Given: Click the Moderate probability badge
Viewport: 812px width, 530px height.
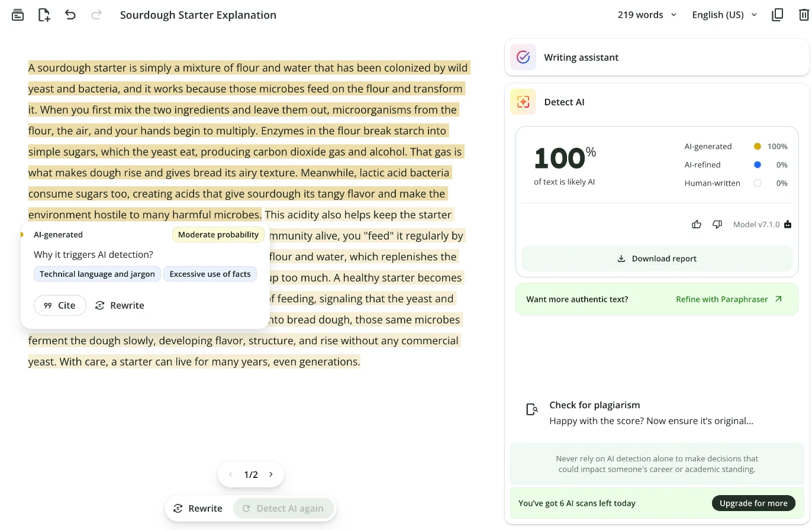Looking at the screenshot, I should point(218,235).
